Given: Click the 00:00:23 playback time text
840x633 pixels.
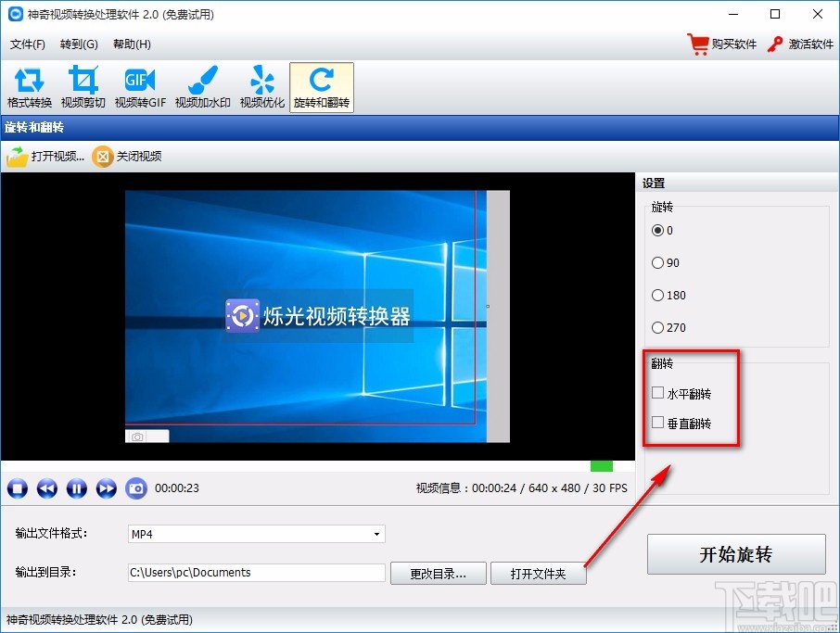Looking at the screenshot, I should coord(177,488).
